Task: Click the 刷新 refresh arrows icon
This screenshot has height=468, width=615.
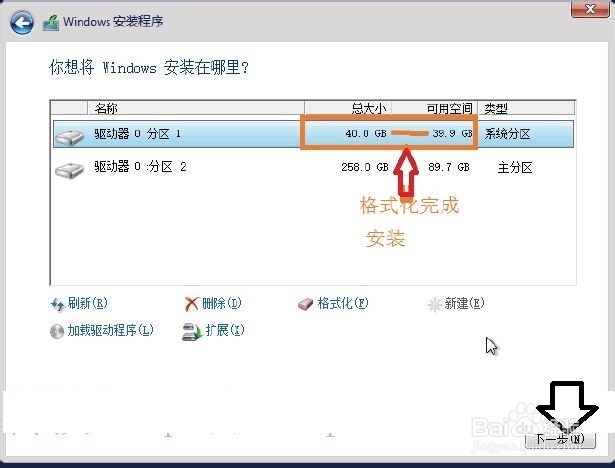Action: pyautogui.click(x=58, y=304)
